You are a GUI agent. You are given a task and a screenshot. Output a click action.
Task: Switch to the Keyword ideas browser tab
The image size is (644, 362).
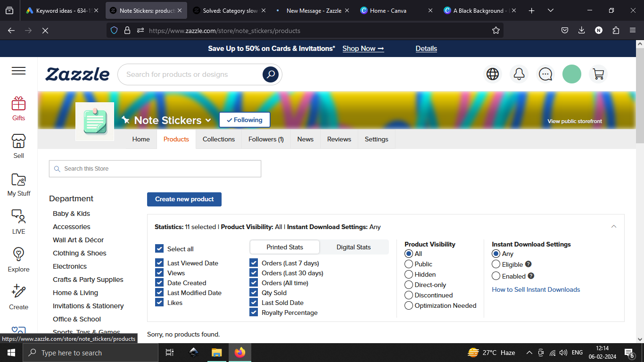[x=62, y=10]
